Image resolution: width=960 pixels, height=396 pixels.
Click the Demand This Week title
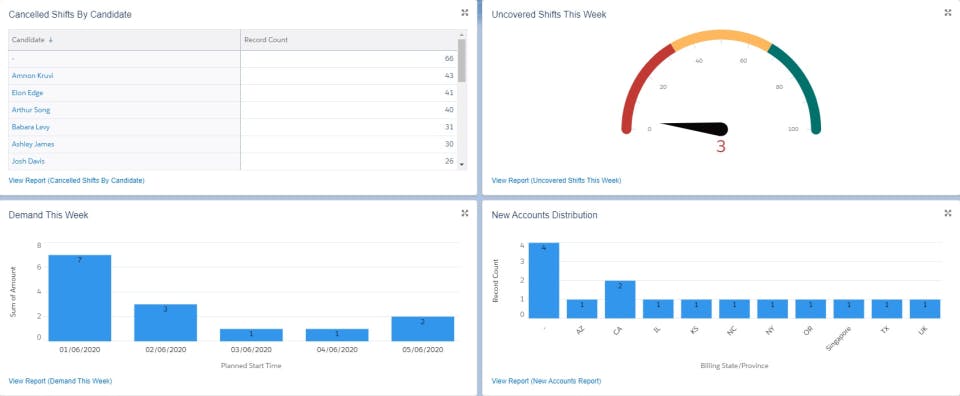tap(48, 215)
